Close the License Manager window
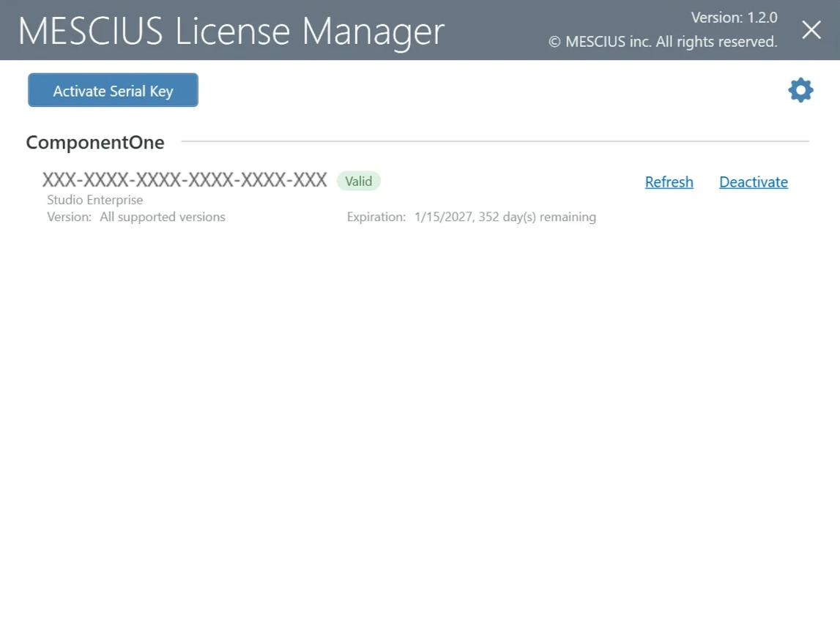 pyautogui.click(x=811, y=30)
